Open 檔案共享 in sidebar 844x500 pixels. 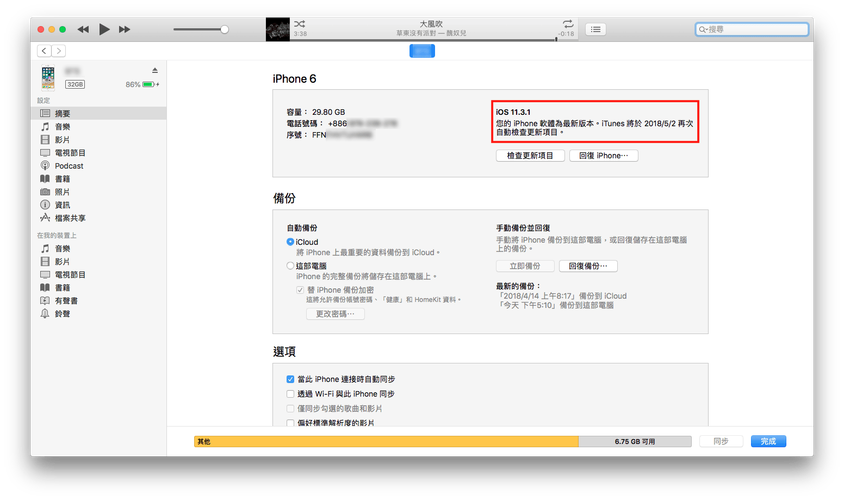coord(99,218)
